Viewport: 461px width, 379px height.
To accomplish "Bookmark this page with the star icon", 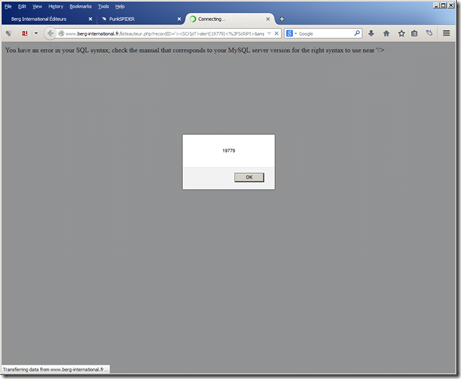I will click(x=401, y=33).
